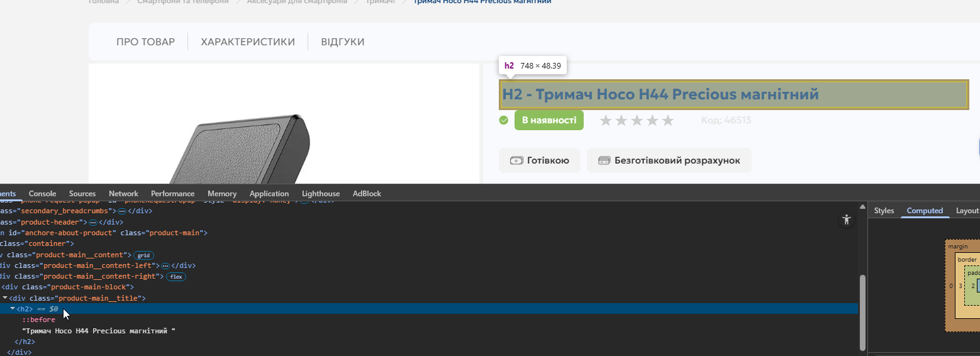Click the cash icon in Готівкою

point(516,160)
